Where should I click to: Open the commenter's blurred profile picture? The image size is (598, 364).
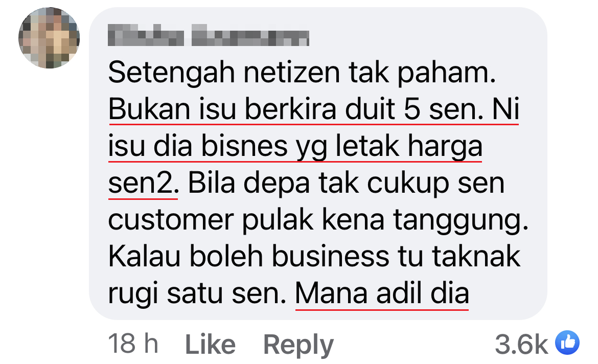point(49,38)
